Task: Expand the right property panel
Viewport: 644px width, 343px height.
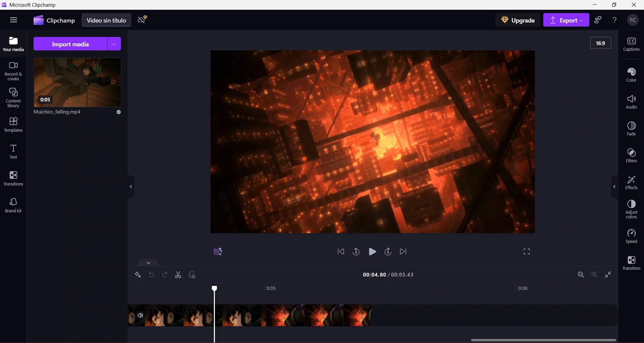Action: 614,187
